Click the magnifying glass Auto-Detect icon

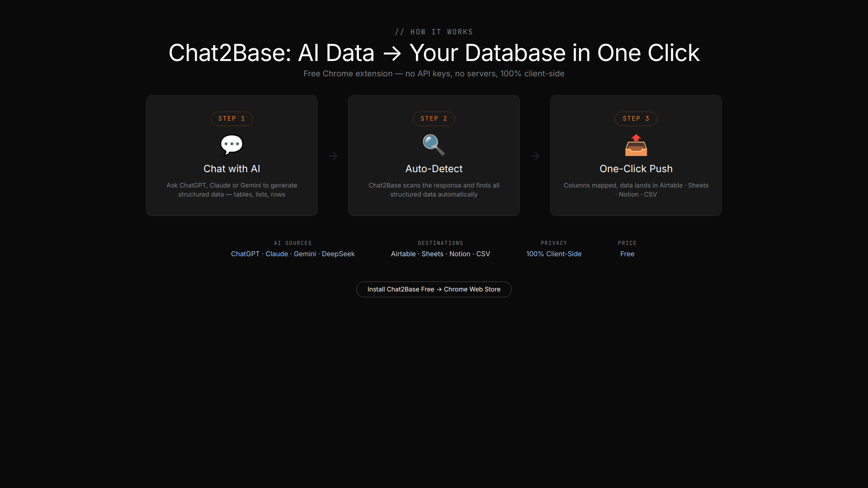[x=434, y=145]
